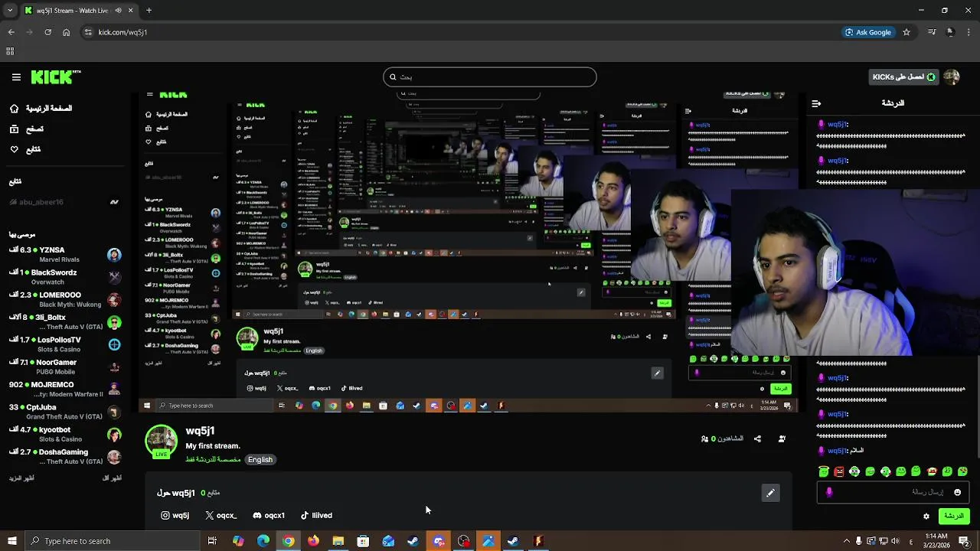Open NoorGamer PUBG Mobile channel
Image resolution: width=980 pixels, height=551 pixels.
[x=65, y=367]
